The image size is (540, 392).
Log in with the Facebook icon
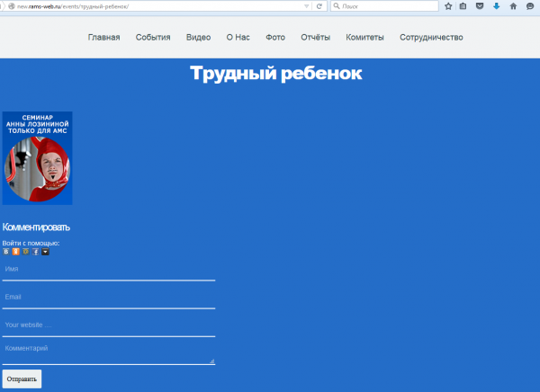click(35, 252)
